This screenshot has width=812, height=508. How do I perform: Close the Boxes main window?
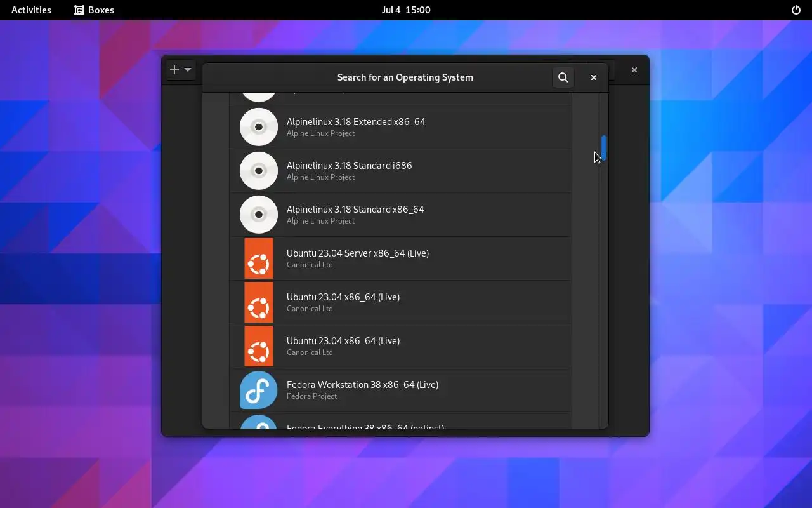(x=634, y=70)
